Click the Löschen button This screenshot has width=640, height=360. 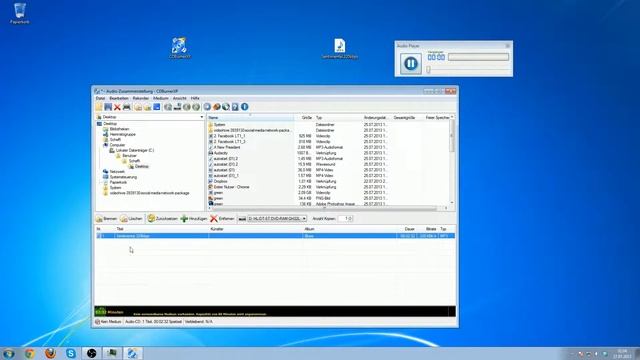pos(131,219)
